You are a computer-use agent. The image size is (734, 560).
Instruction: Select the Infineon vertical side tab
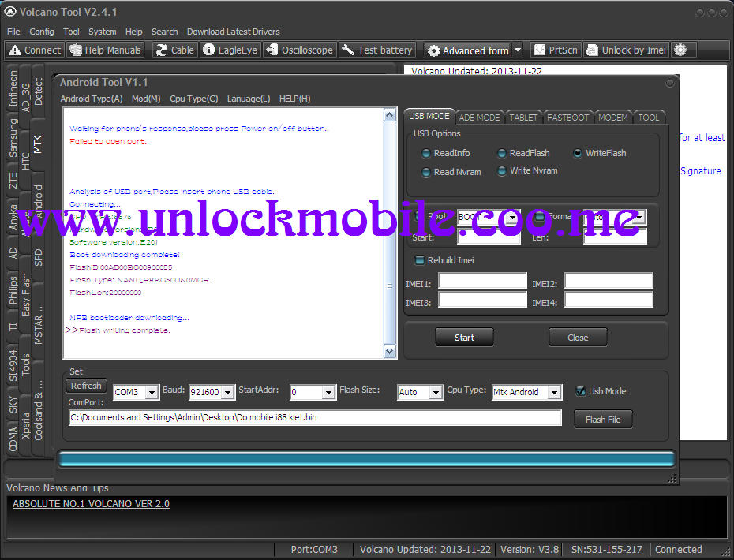(x=13, y=88)
